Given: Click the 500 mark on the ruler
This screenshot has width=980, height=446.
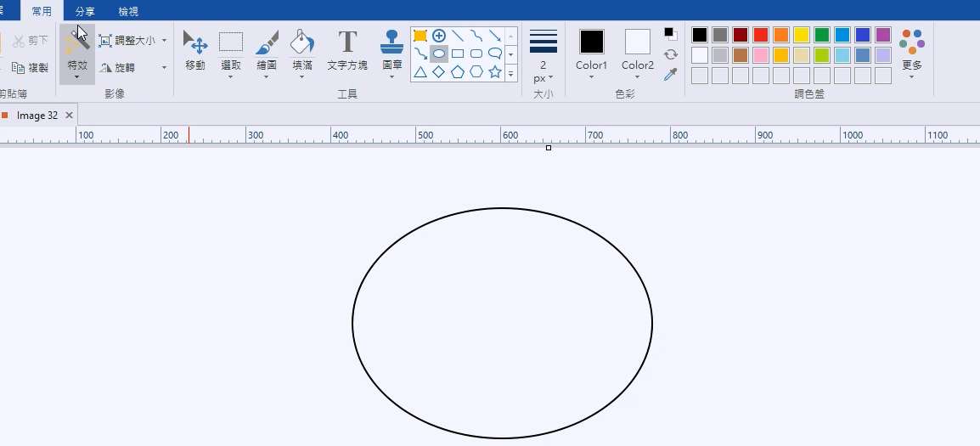Looking at the screenshot, I should click(x=425, y=134).
